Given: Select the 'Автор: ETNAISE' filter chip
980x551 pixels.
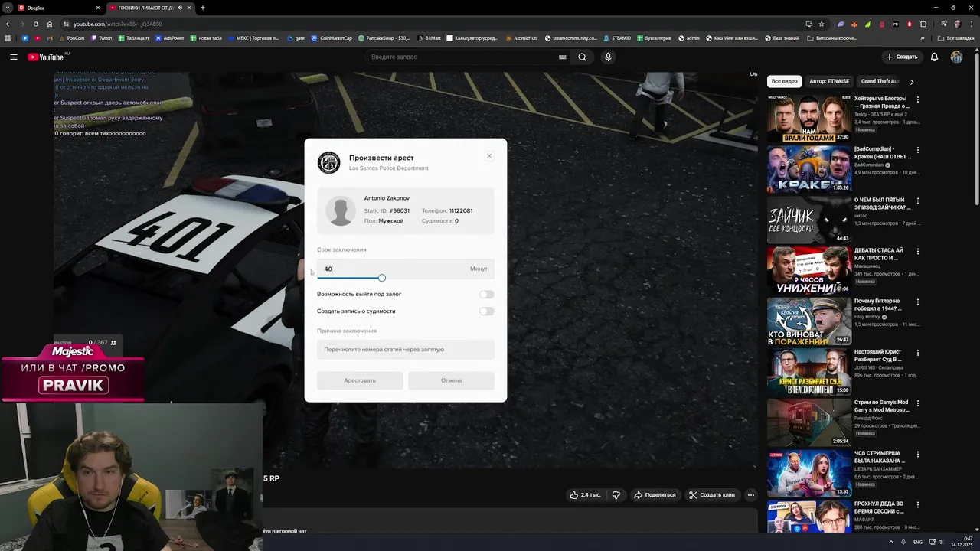Looking at the screenshot, I should click(829, 81).
